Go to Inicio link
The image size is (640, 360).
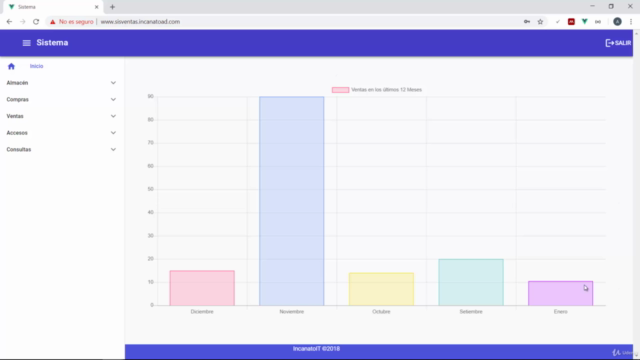pos(36,66)
